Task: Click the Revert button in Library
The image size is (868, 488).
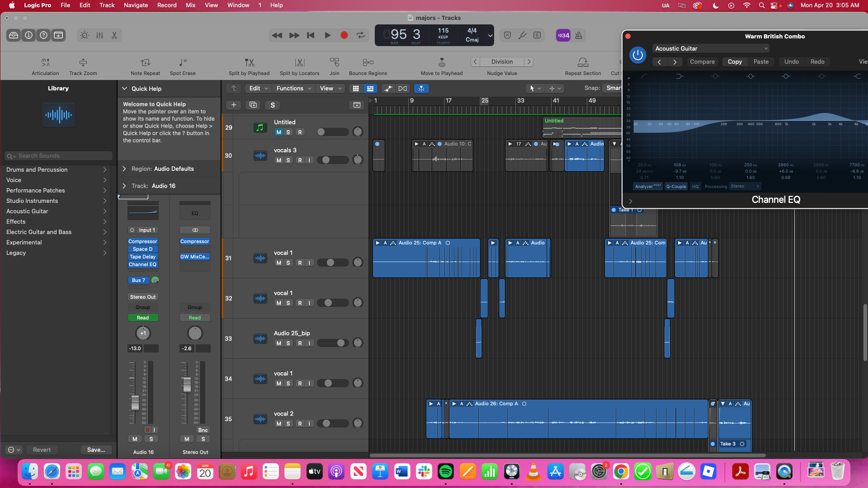Action: tap(42, 450)
